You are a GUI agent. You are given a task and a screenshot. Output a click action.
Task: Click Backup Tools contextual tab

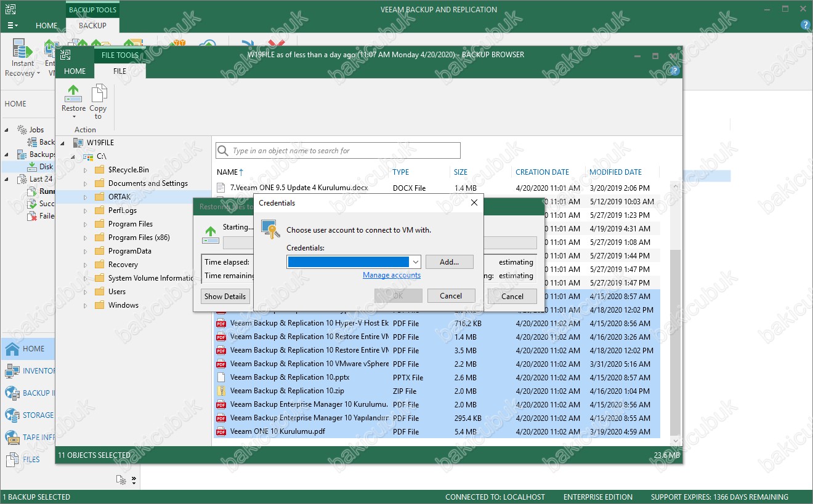click(x=92, y=10)
